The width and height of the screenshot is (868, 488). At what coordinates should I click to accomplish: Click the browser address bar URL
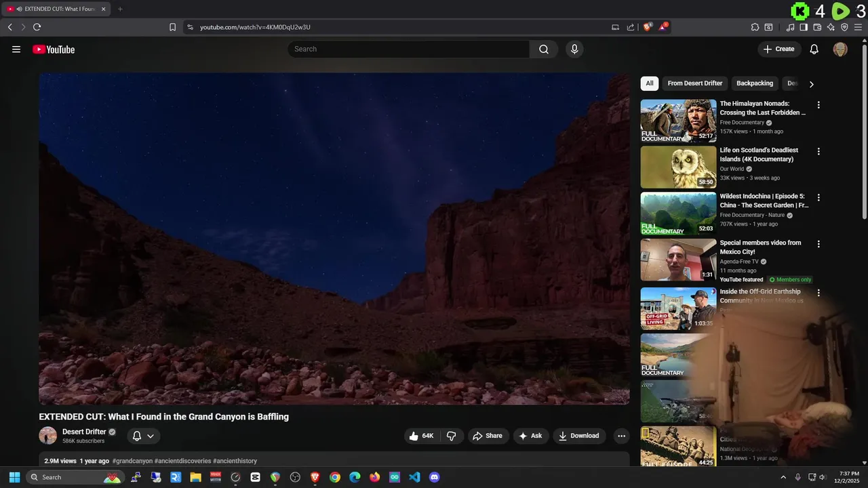point(255,27)
